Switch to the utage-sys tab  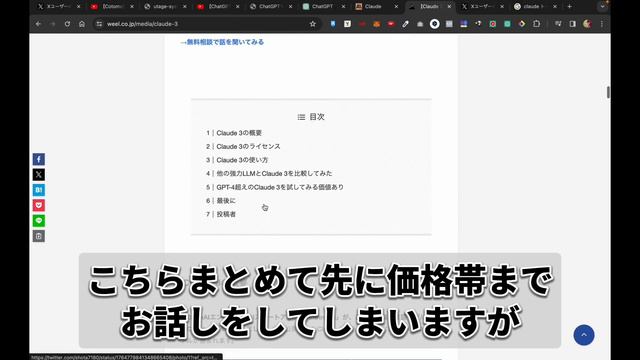(x=165, y=7)
